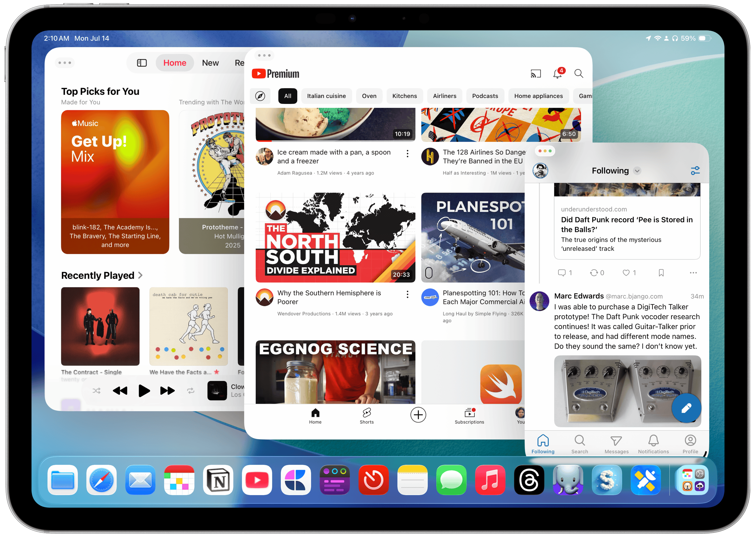Screen dimensions: 756x538
Task: Open the profile avatar in Following window
Action: [540, 171]
